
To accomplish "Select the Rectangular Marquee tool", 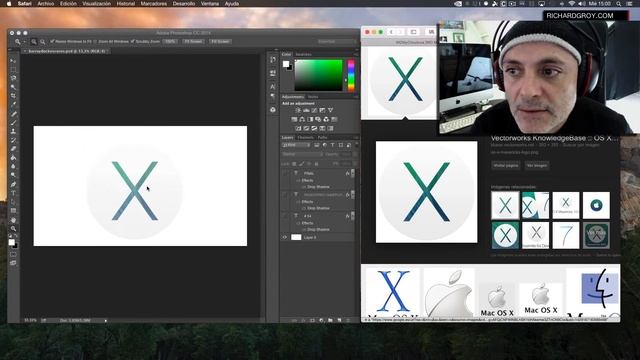I will [x=13, y=69].
